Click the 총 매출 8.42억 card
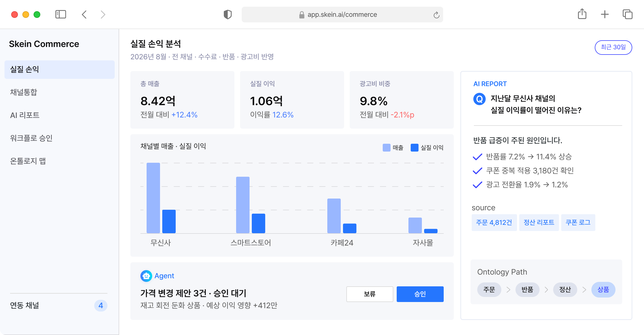The height and width of the screenshot is (335, 644). coord(182,100)
